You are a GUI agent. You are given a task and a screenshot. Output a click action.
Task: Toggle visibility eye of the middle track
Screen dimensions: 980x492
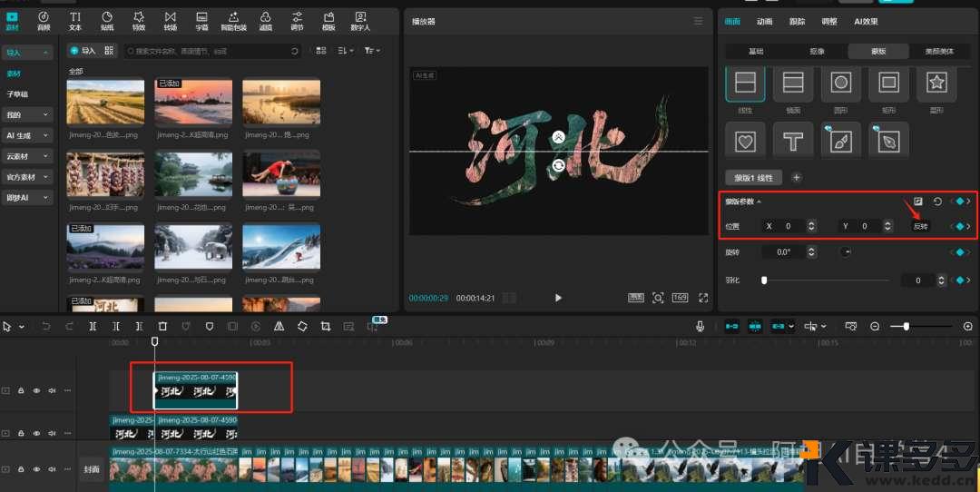pyautogui.click(x=36, y=433)
